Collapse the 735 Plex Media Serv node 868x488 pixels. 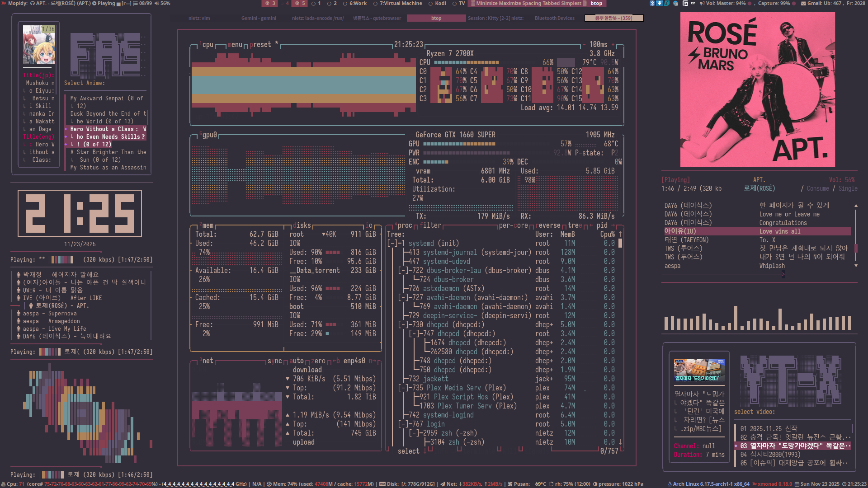403,388
